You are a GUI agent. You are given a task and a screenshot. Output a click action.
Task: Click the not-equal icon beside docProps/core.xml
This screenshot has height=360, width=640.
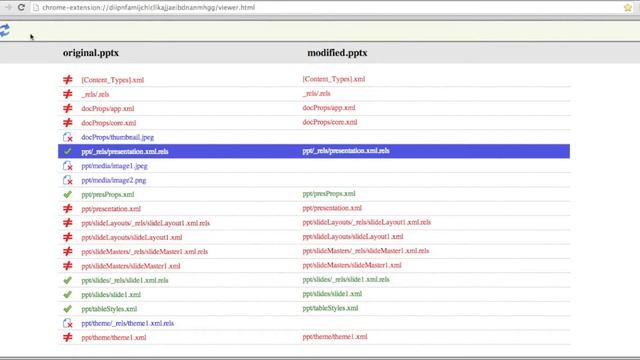[68, 122]
